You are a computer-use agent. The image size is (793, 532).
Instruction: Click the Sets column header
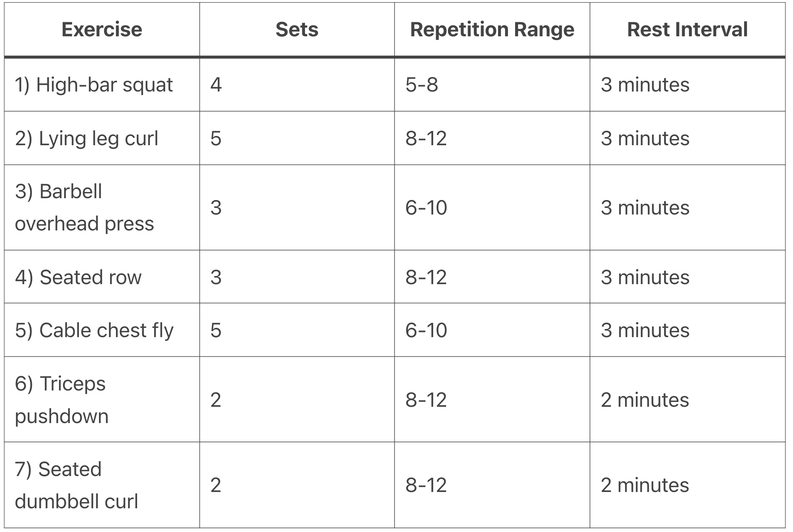coord(297,30)
